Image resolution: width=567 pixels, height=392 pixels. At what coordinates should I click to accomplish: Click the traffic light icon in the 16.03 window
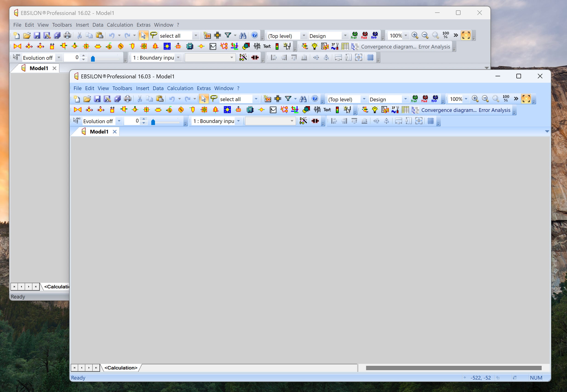[338, 110]
